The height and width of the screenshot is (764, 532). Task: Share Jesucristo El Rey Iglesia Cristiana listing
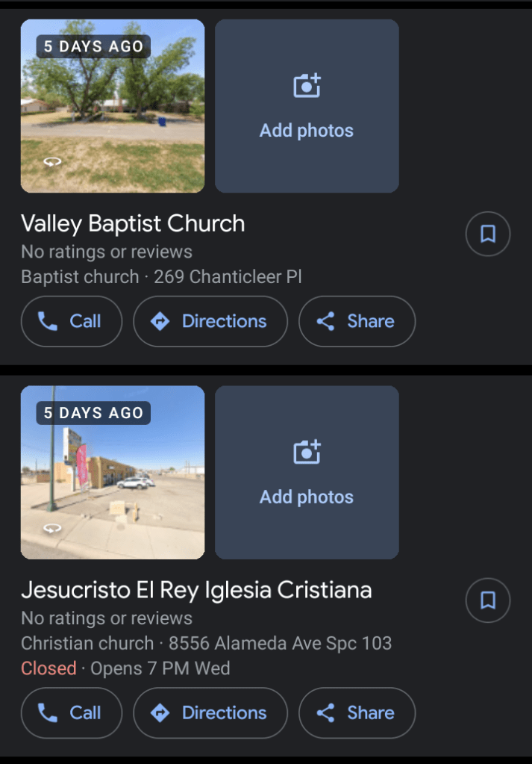357,712
